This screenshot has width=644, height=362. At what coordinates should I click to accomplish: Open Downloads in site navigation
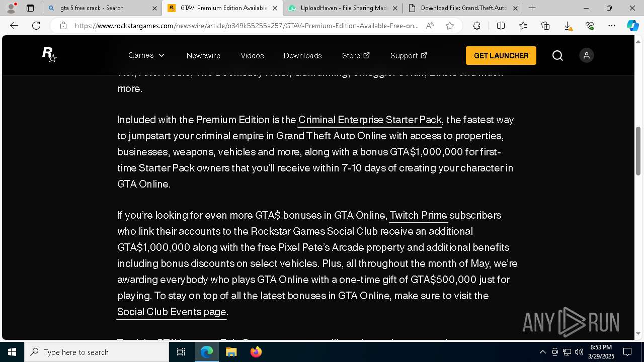(x=302, y=55)
